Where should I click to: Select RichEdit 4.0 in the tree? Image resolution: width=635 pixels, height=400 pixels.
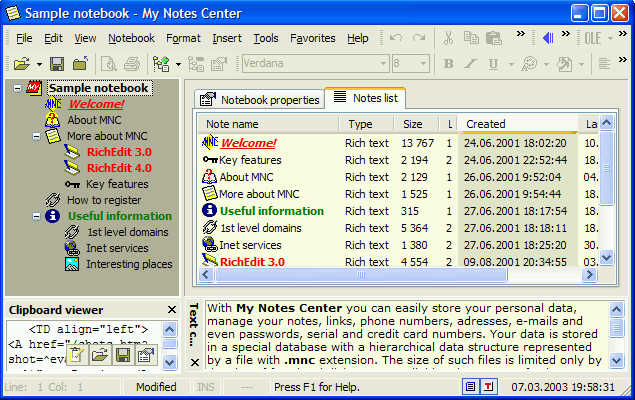click(x=119, y=168)
